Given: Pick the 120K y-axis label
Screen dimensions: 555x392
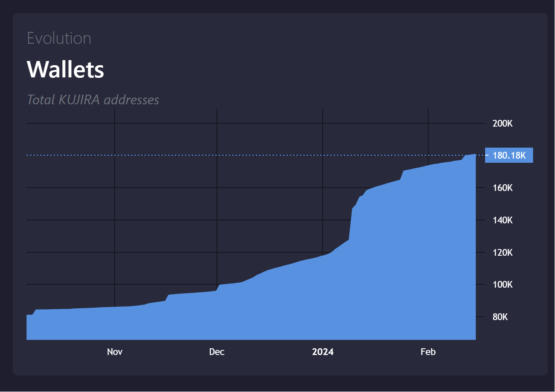Looking at the screenshot, I should coord(502,252).
